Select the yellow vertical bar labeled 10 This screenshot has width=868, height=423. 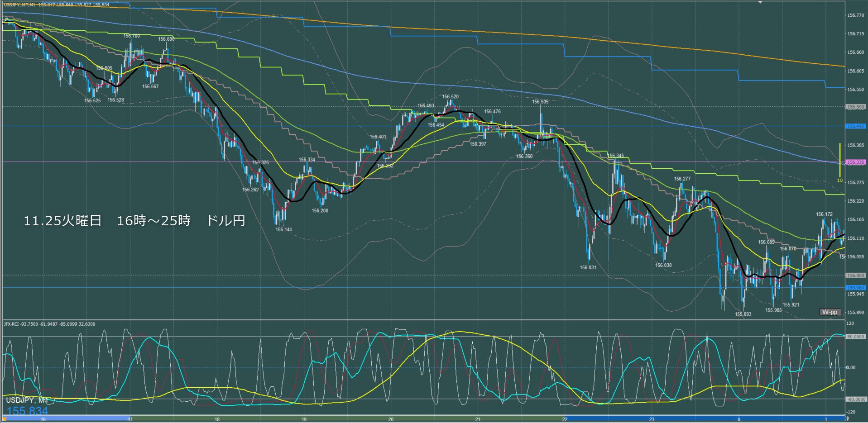click(x=839, y=161)
